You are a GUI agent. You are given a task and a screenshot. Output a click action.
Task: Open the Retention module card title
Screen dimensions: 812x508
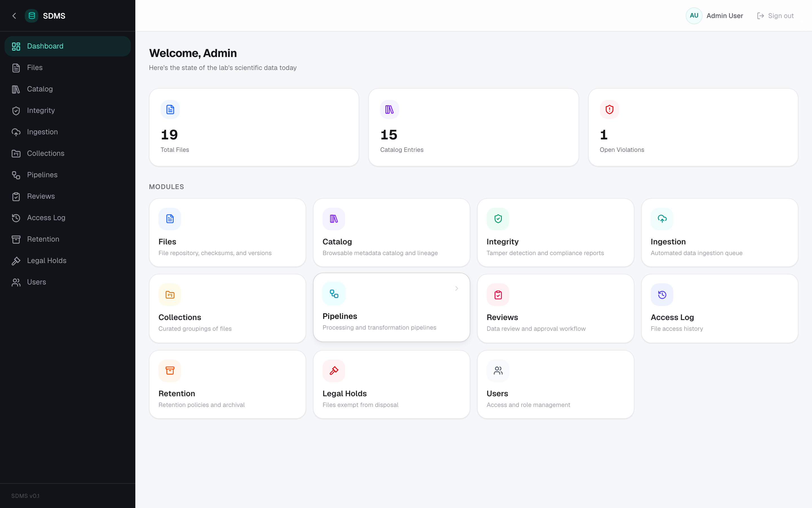[177, 394]
